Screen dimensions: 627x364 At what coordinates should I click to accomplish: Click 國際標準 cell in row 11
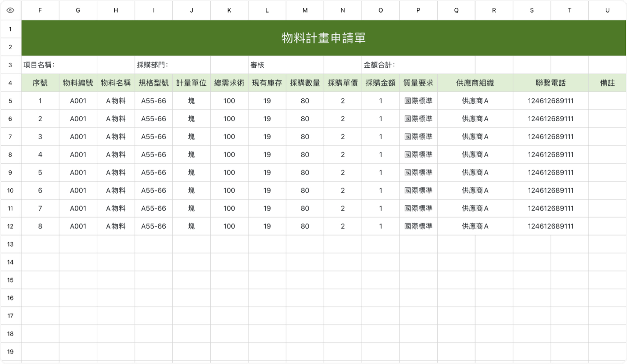[419, 209]
